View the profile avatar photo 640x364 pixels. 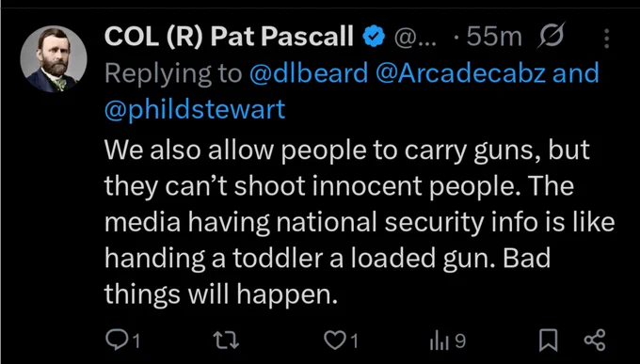[x=54, y=59]
